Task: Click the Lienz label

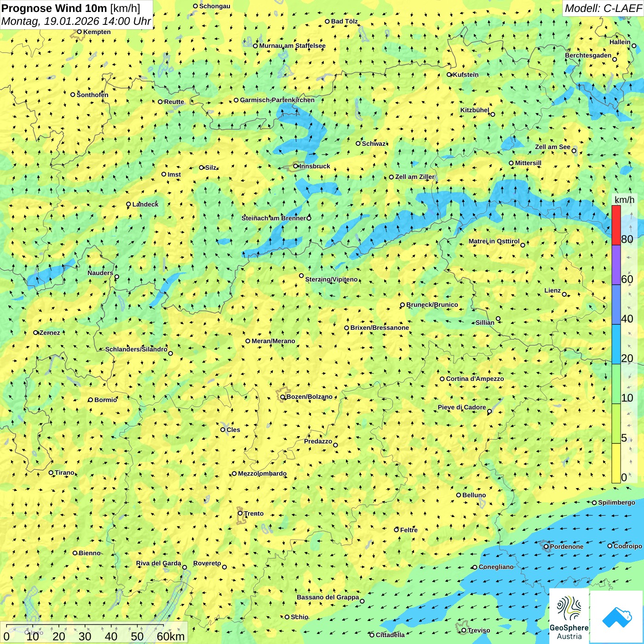Action: pyautogui.click(x=552, y=290)
